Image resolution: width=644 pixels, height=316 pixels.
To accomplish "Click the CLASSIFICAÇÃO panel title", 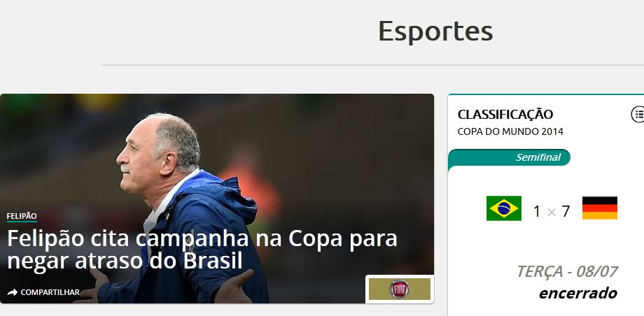I will click(x=505, y=115).
